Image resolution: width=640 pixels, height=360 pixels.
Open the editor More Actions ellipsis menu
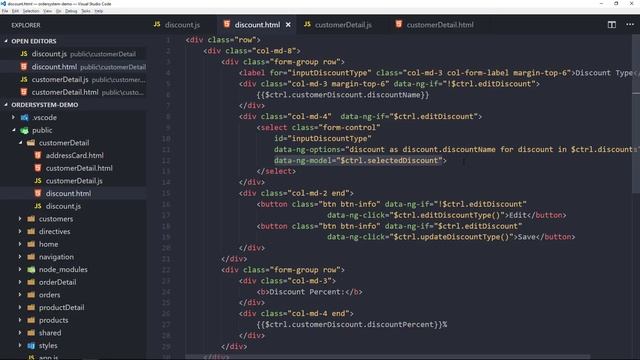pos(630,25)
